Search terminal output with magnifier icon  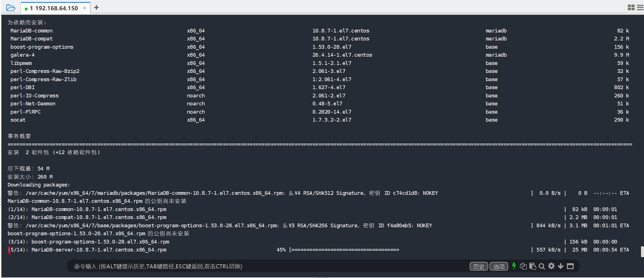(542, 266)
